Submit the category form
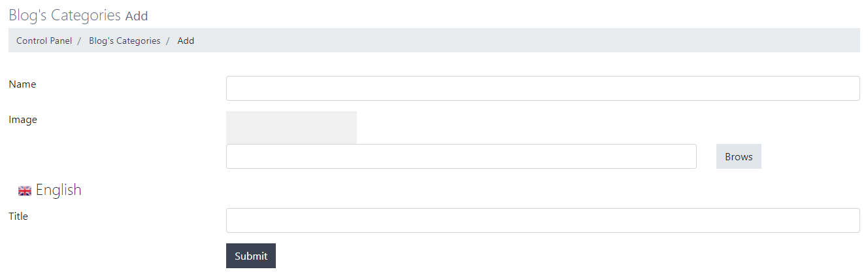 click(251, 256)
